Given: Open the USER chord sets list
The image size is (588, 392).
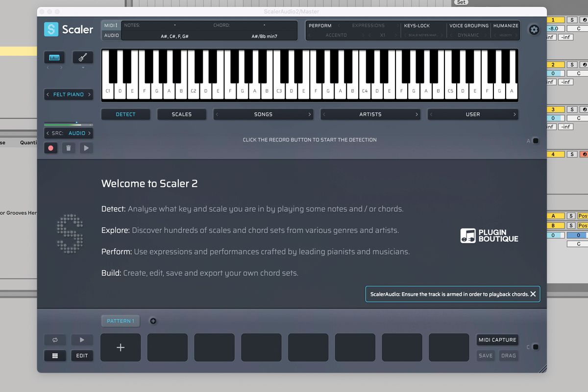Looking at the screenshot, I should (473, 114).
